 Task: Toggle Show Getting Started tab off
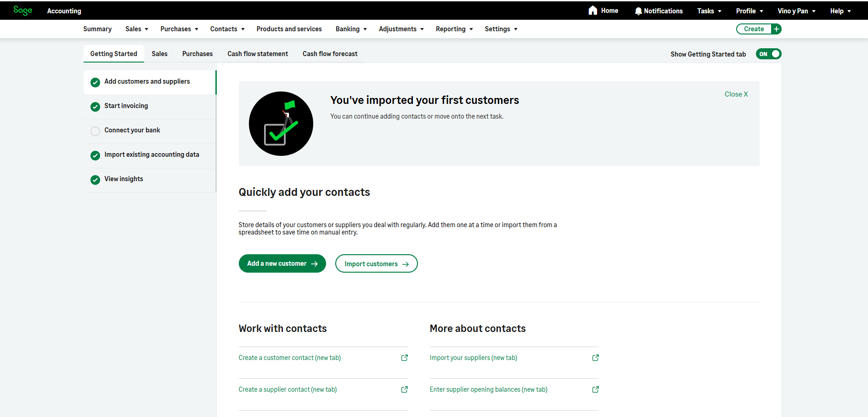coord(768,54)
